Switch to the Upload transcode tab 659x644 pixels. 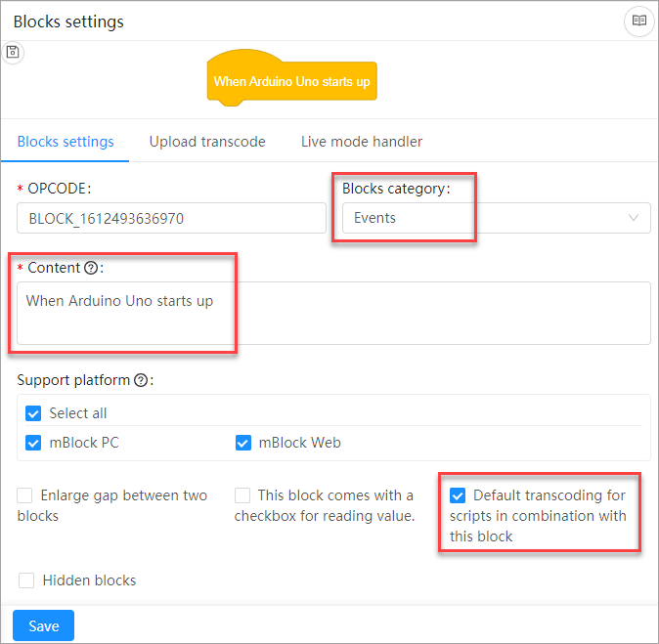point(207,142)
